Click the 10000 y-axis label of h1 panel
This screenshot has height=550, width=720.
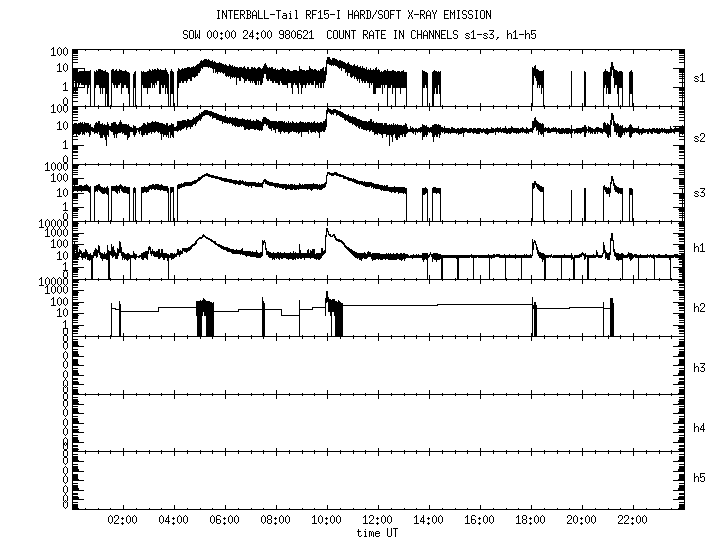51,224
